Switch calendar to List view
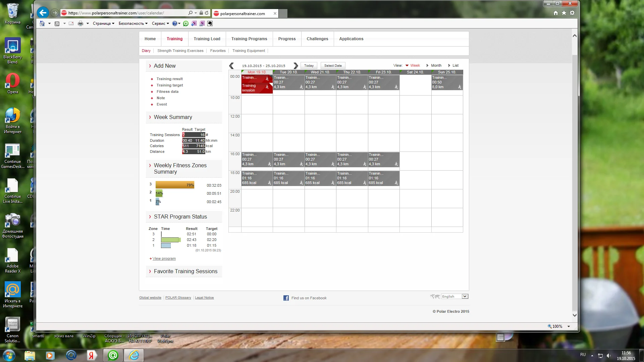Screen dimensions: 644x362 tap(455, 66)
